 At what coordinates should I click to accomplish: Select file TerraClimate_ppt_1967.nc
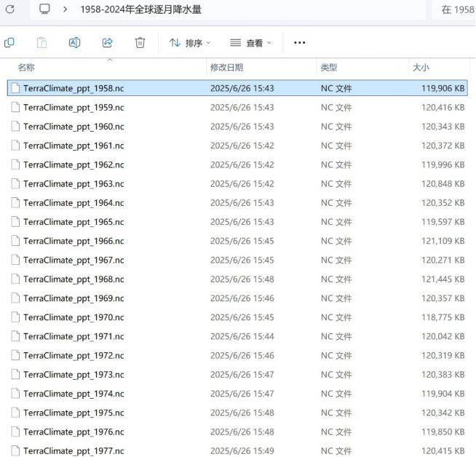tap(237, 260)
